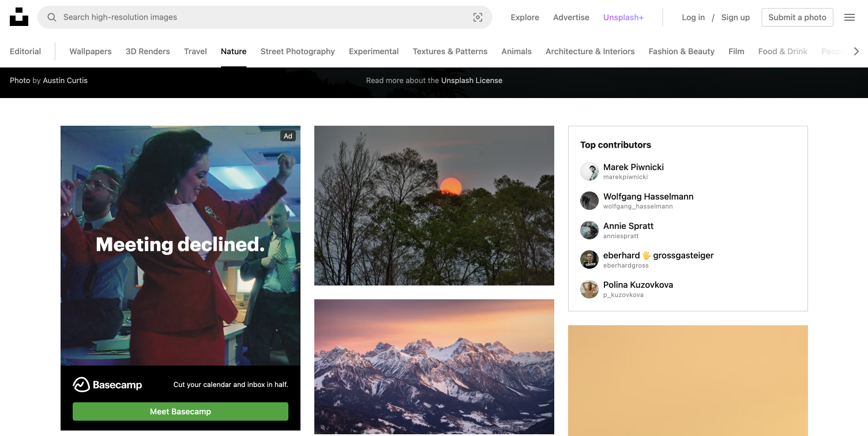The width and height of the screenshot is (868, 436).
Task: Click the Meet Basecamp button
Action: tap(179, 411)
